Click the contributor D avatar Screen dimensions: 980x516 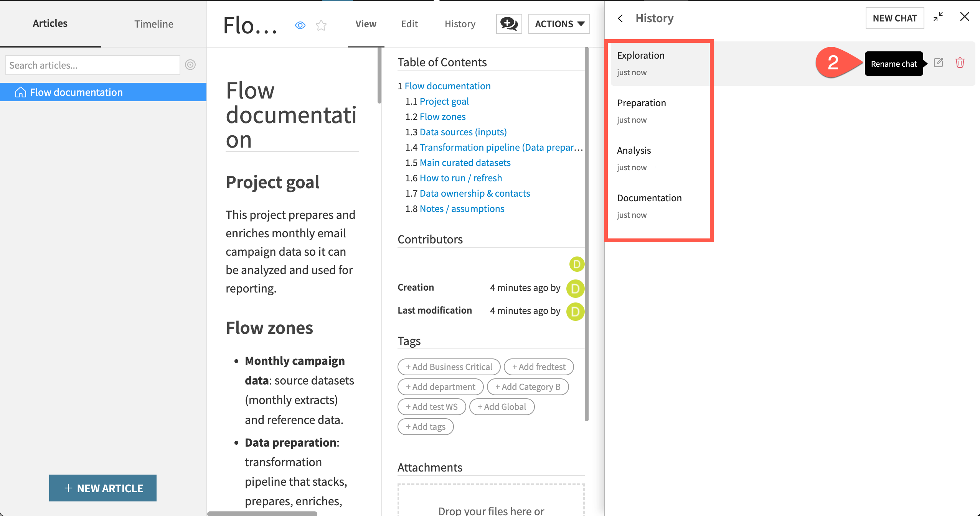[x=577, y=264]
